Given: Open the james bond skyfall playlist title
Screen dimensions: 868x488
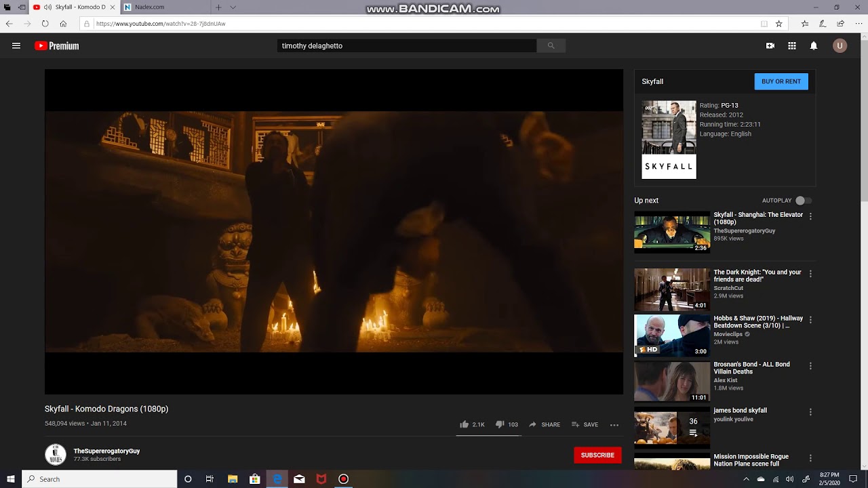Looking at the screenshot, I should [x=740, y=411].
